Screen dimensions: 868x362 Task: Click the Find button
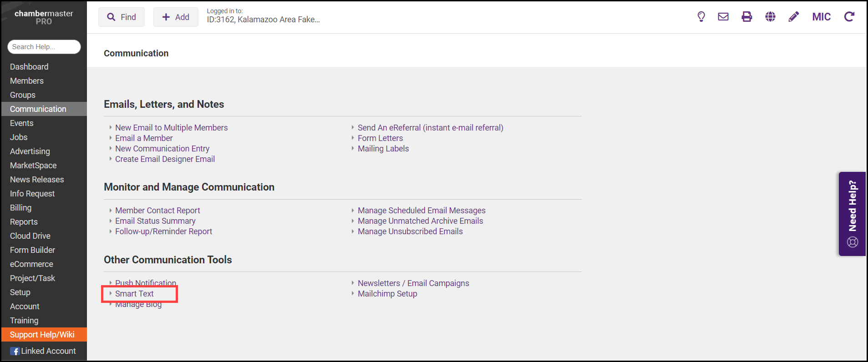pos(122,17)
